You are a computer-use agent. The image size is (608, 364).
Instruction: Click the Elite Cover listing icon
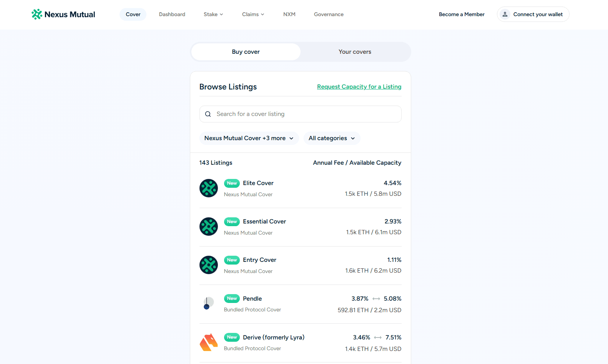click(209, 188)
